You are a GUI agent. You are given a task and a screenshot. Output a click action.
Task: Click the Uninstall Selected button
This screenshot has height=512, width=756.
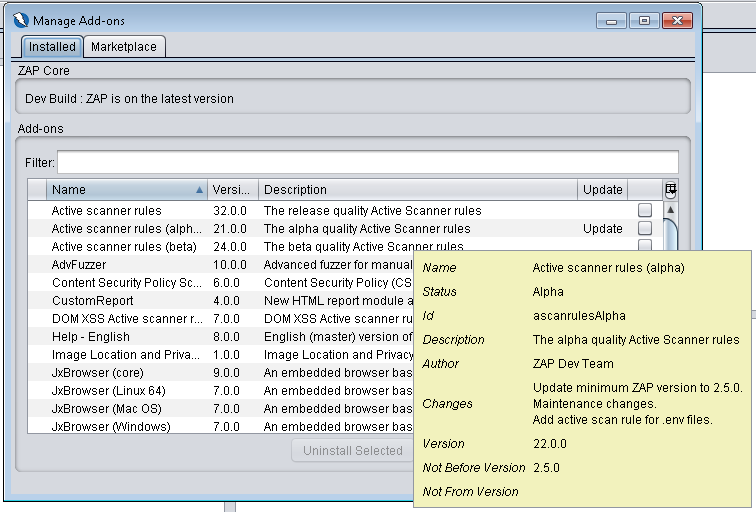point(352,450)
